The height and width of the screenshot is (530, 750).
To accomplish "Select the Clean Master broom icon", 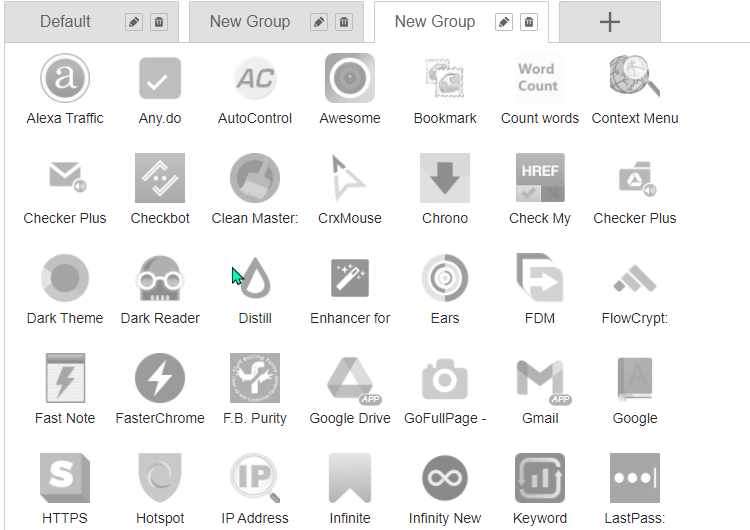I will point(255,178).
